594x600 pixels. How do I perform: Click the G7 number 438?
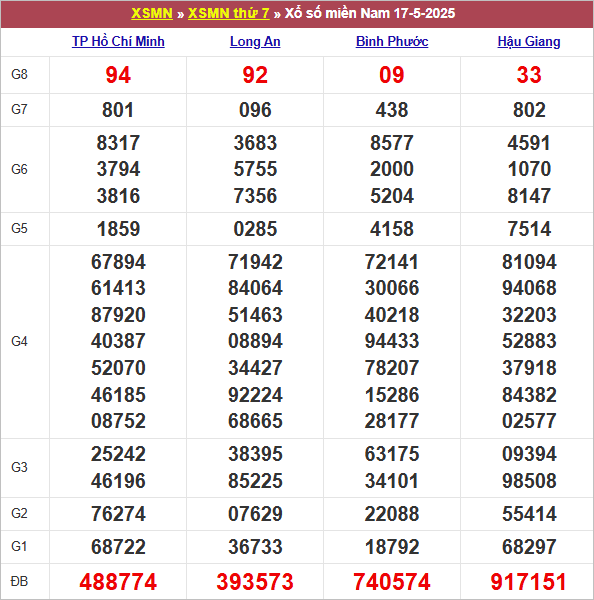[x=392, y=110]
